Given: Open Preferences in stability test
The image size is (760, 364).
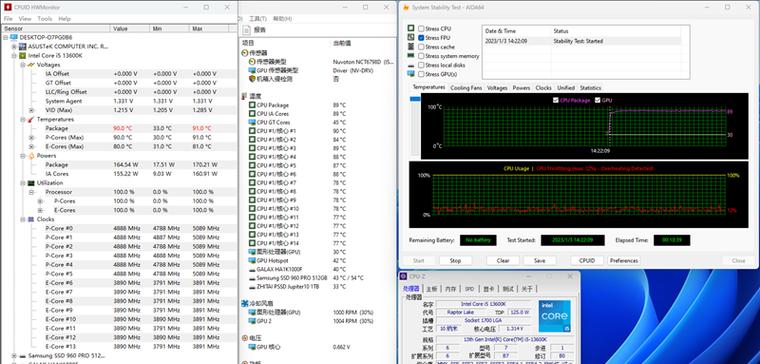Looking at the screenshot, I should [x=624, y=261].
